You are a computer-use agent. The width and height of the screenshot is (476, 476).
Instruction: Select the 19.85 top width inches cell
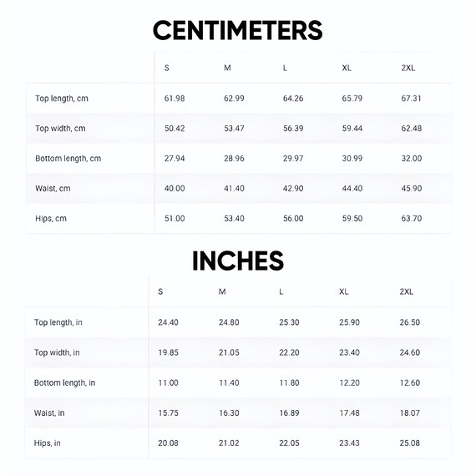(168, 352)
